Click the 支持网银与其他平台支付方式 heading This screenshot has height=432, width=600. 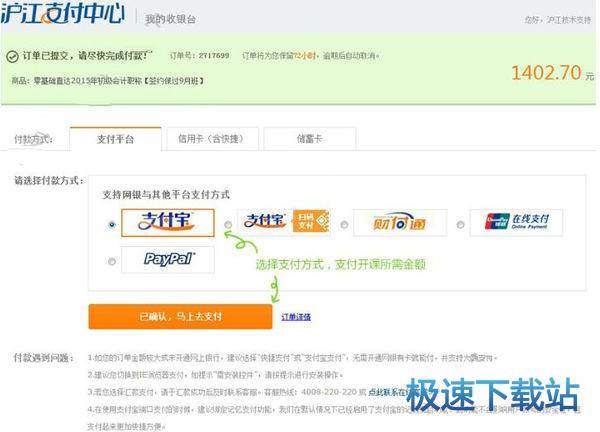(x=166, y=195)
